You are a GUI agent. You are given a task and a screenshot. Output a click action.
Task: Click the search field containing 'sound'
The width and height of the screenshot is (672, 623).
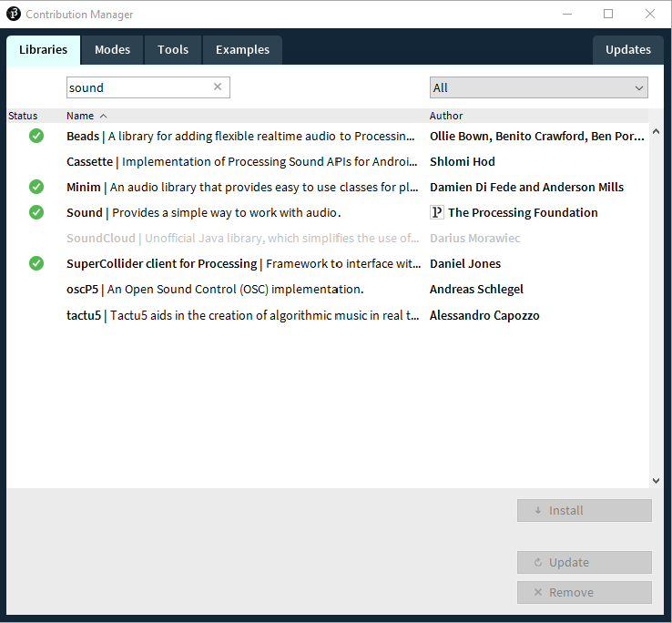[148, 87]
